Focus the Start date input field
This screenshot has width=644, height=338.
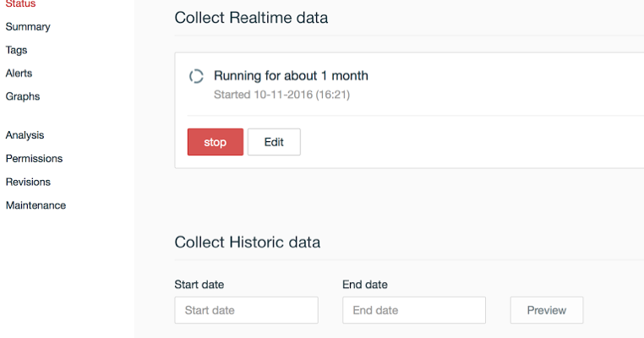point(246,310)
